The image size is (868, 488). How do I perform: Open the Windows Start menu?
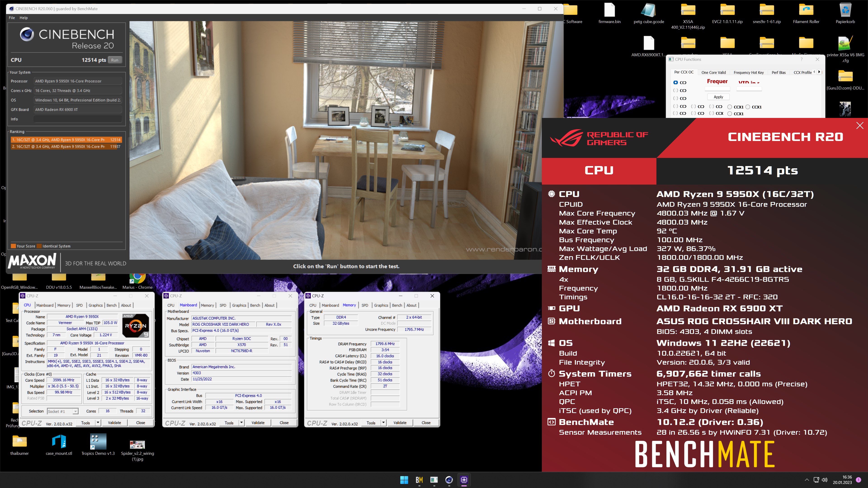404,480
